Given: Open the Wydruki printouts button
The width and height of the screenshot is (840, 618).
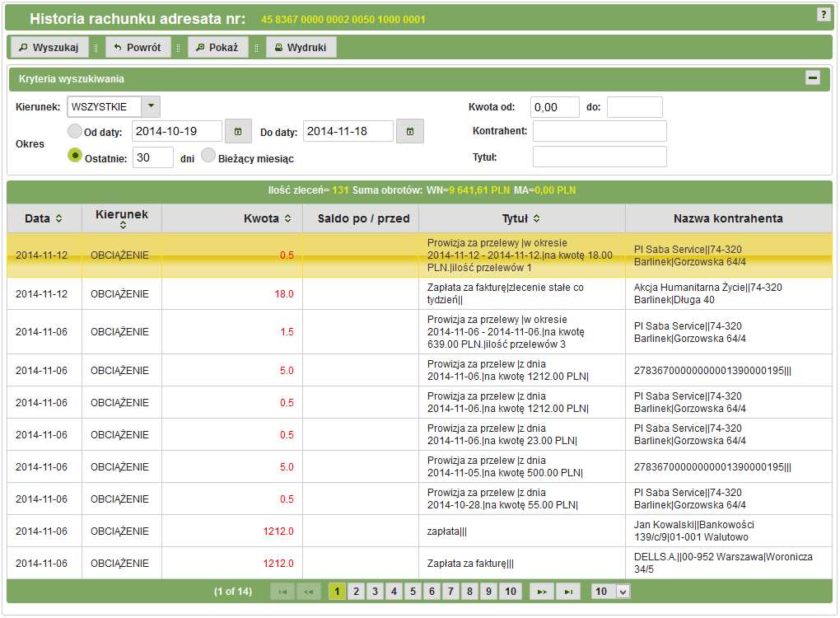Looking at the screenshot, I should point(301,47).
